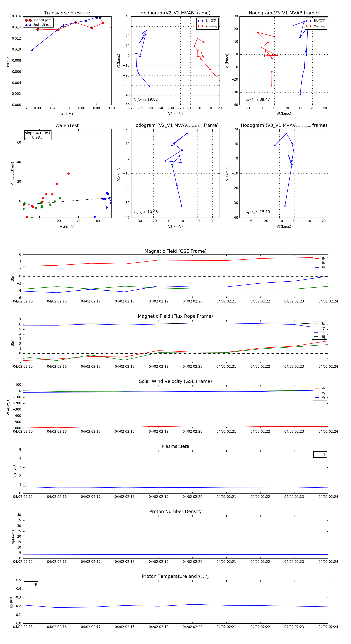This screenshot has width=351, height=644.
Task: Select the '|B|' legend entry
Action: [320, 337]
